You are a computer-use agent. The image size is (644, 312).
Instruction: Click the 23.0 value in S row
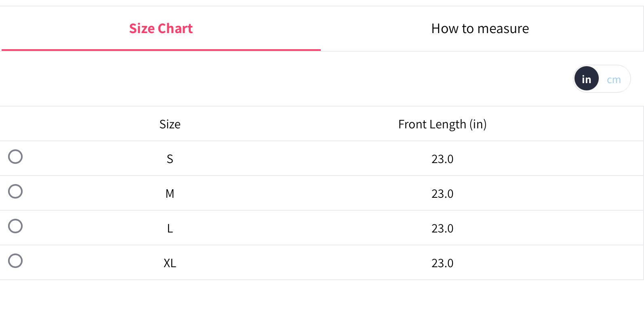(x=442, y=159)
